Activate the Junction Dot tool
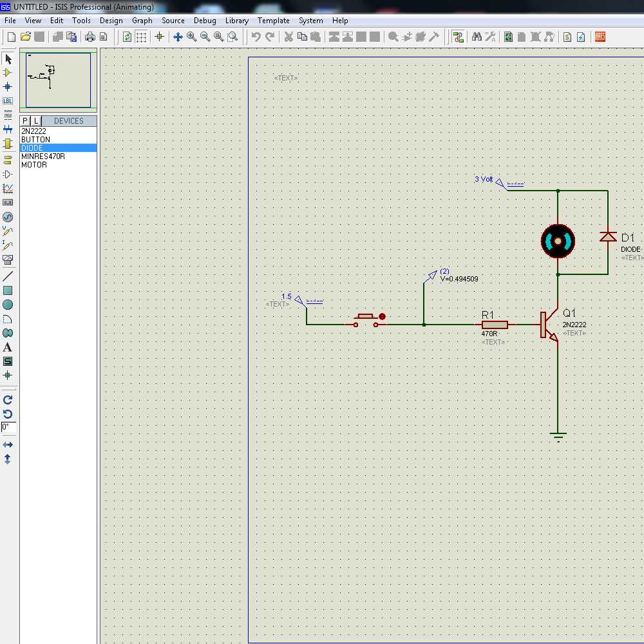The image size is (644, 644). point(8,87)
